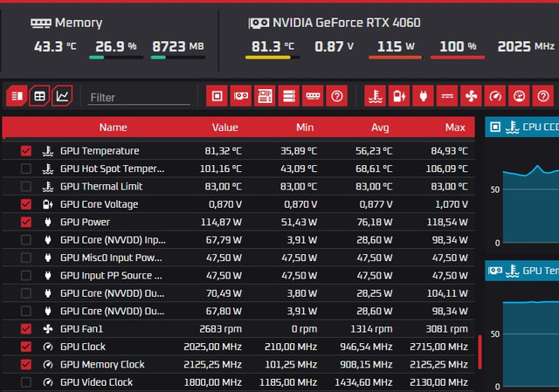
Task: Click the GPU card icon beside NVIDIA
Action: (x=259, y=24)
